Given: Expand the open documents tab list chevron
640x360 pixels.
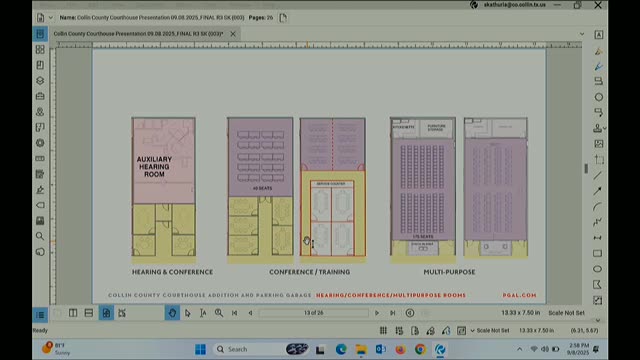Looking at the screenshot, I should [x=582, y=34].
